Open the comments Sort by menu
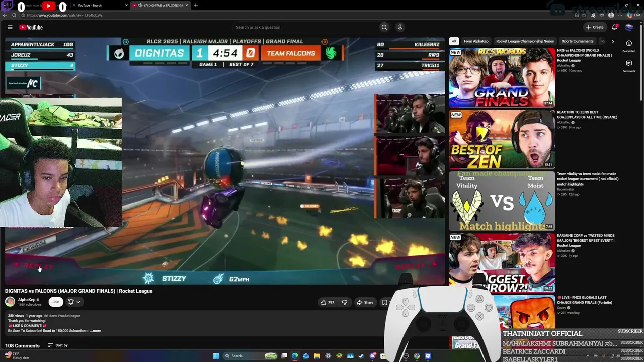This screenshot has width=644, height=362. pyautogui.click(x=58, y=345)
